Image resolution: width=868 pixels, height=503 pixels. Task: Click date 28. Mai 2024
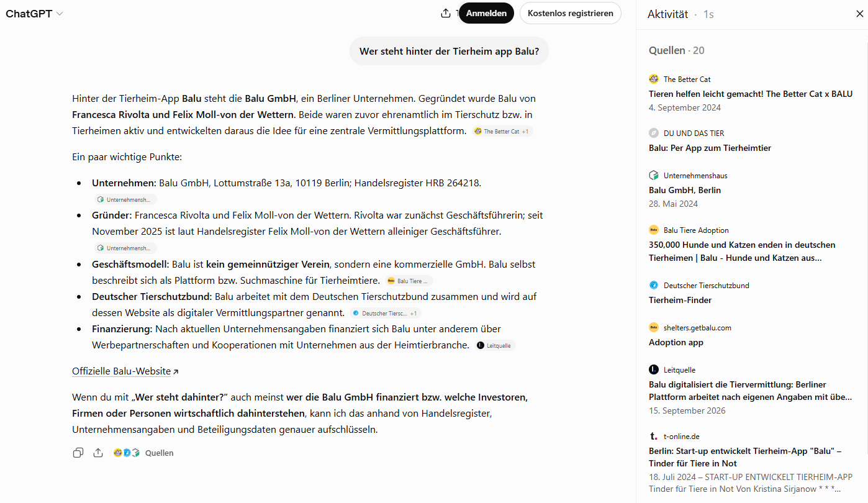click(673, 204)
